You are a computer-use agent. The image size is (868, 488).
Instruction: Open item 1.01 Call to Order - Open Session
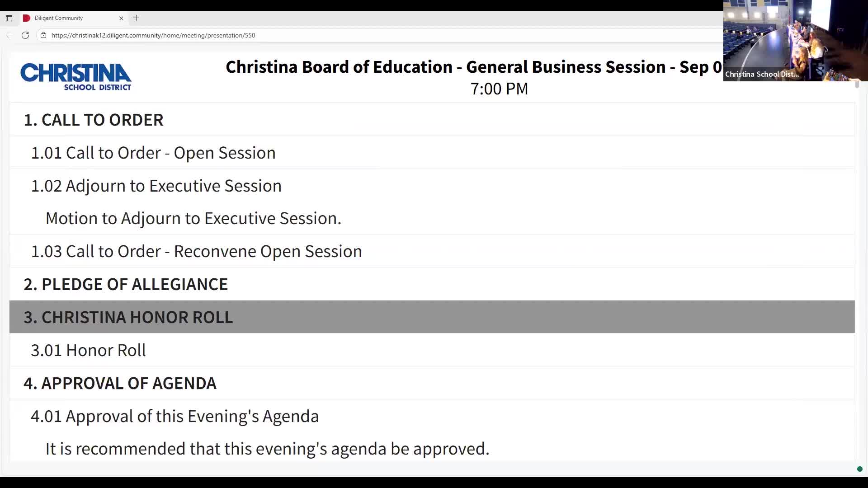coord(153,153)
